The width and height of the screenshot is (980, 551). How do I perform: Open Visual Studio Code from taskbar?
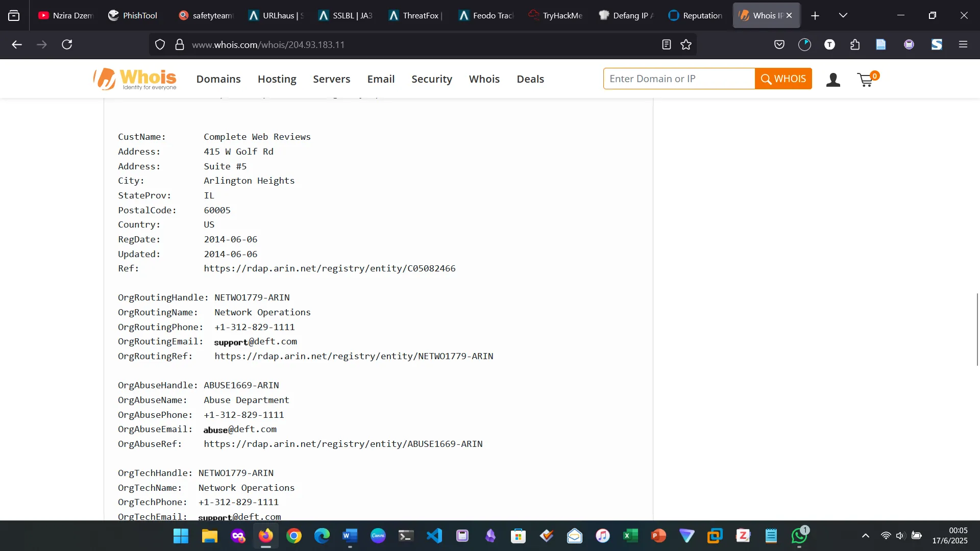[x=434, y=536]
